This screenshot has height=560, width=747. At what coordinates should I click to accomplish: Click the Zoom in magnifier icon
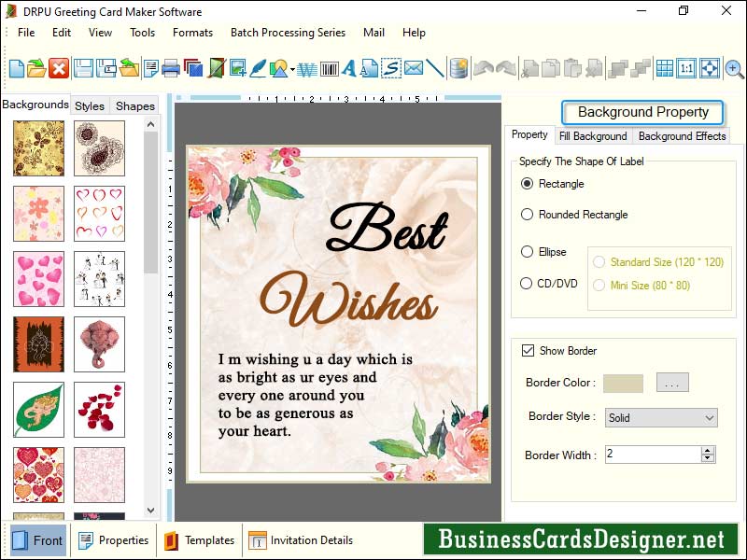[735, 68]
